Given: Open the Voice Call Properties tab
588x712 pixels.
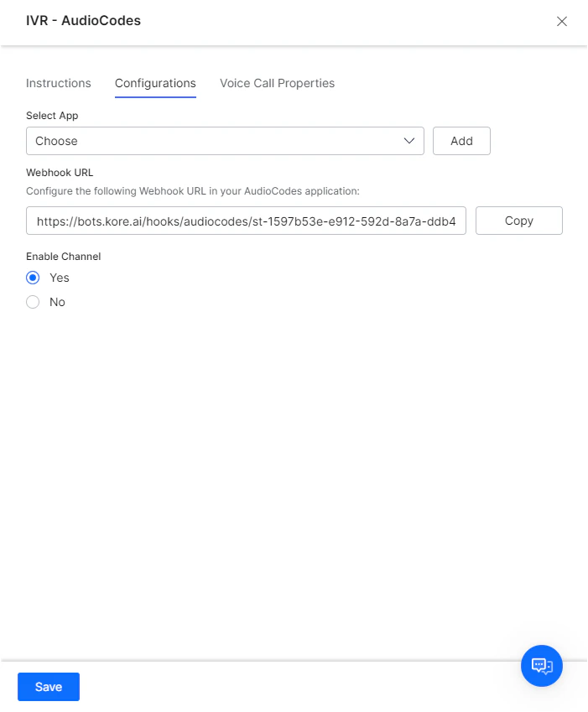Looking at the screenshot, I should [x=277, y=83].
